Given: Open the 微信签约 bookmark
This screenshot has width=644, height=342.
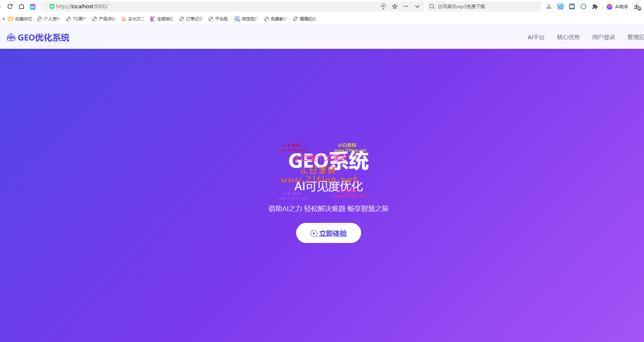Looking at the screenshot, I should (x=247, y=19).
